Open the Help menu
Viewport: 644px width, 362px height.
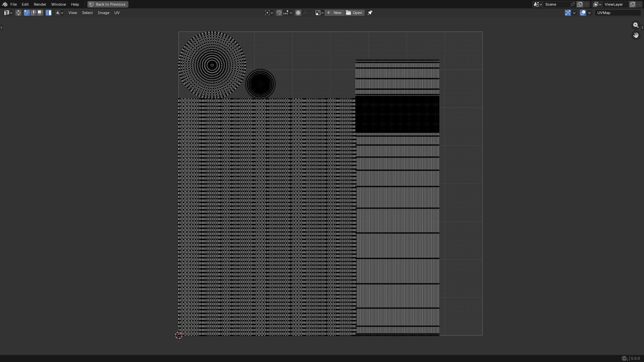coord(75,4)
